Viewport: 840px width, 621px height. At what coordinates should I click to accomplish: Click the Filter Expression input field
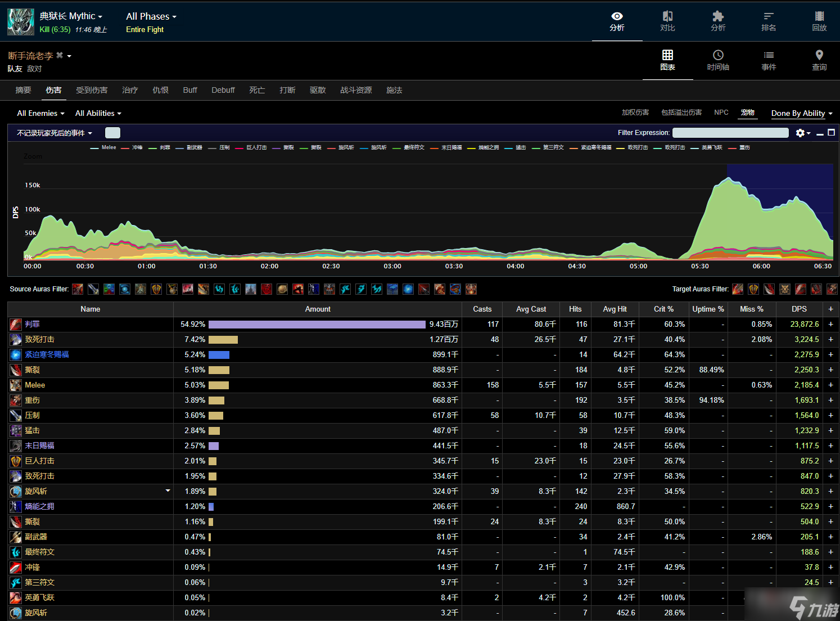730,133
